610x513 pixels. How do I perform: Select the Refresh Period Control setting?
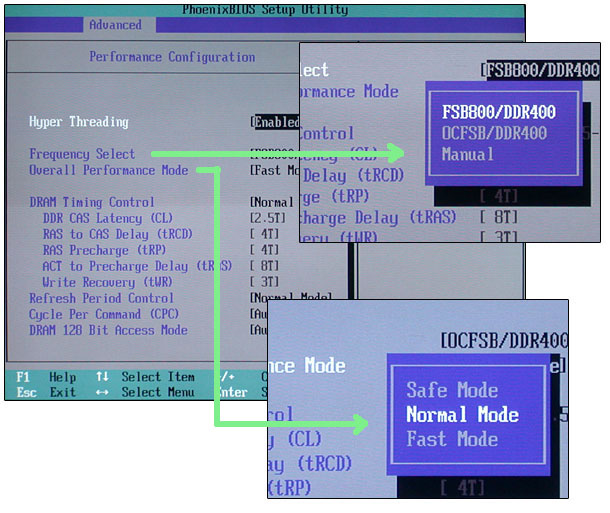102,298
